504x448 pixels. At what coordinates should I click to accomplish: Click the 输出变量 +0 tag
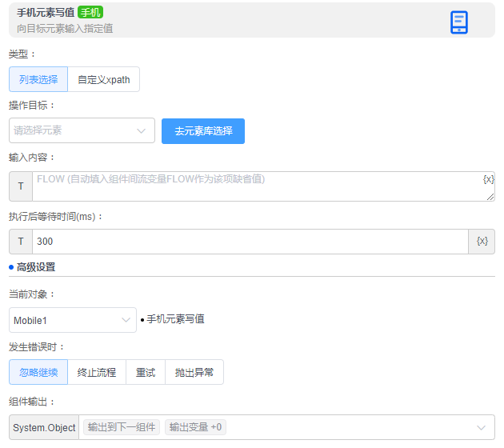pyautogui.click(x=195, y=427)
